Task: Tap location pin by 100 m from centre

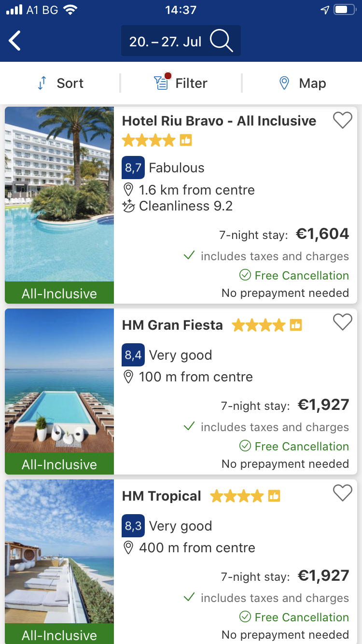Action: [x=128, y=377]
